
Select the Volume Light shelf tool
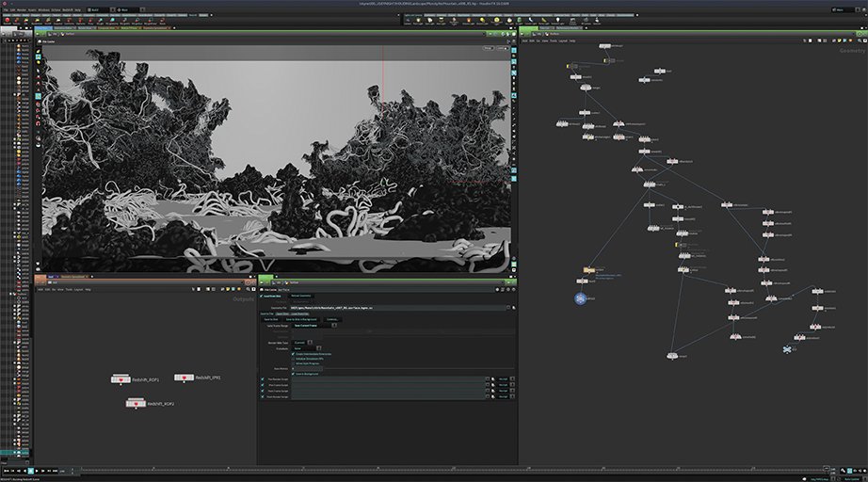pyautogui.click(x=469, y=21)
